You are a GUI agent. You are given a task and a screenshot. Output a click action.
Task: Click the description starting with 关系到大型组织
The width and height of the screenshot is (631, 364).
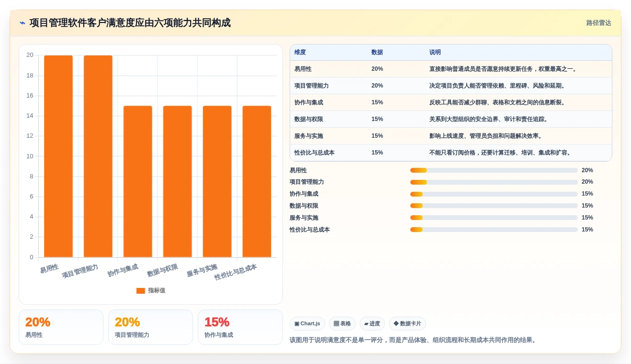[x=490, y=120]
